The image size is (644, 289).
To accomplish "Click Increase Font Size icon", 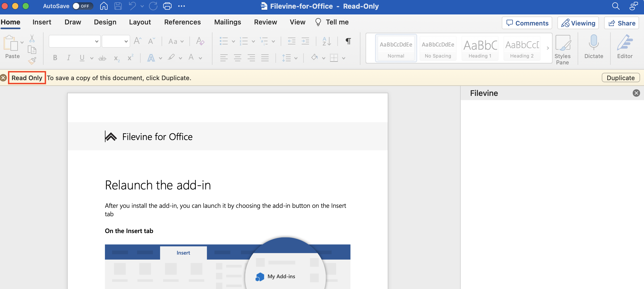I will click(x=137, y=41).
